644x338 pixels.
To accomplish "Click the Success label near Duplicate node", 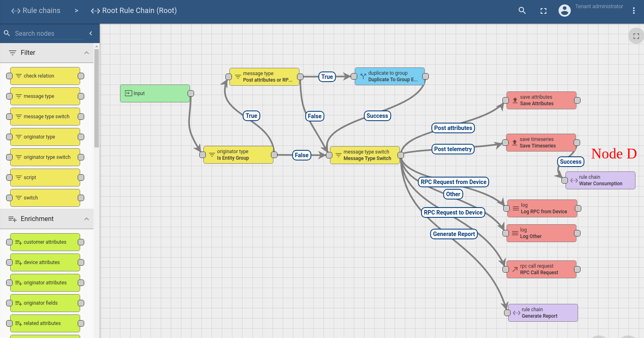I will click(x=378, y=116).
